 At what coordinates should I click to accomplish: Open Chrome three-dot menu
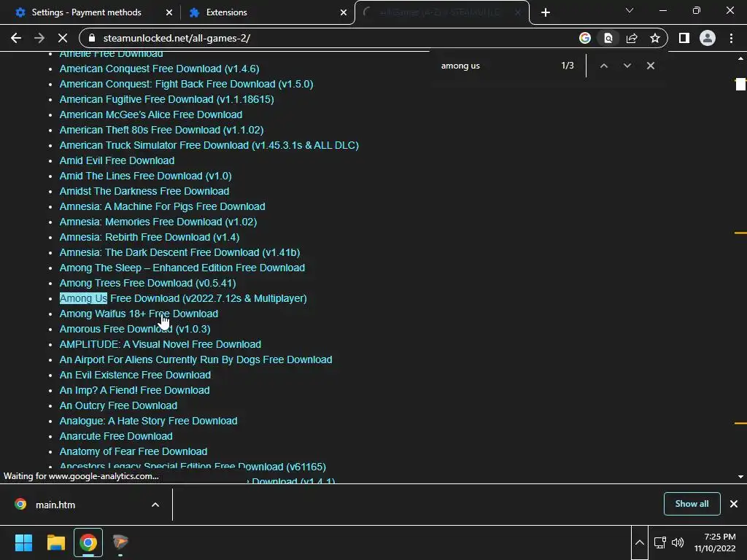pos(731,38)
